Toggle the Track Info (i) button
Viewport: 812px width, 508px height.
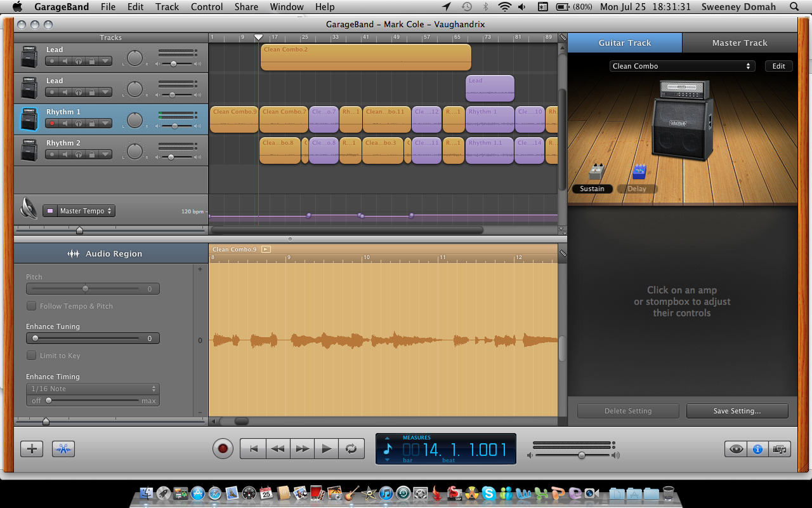pos(757,449)
